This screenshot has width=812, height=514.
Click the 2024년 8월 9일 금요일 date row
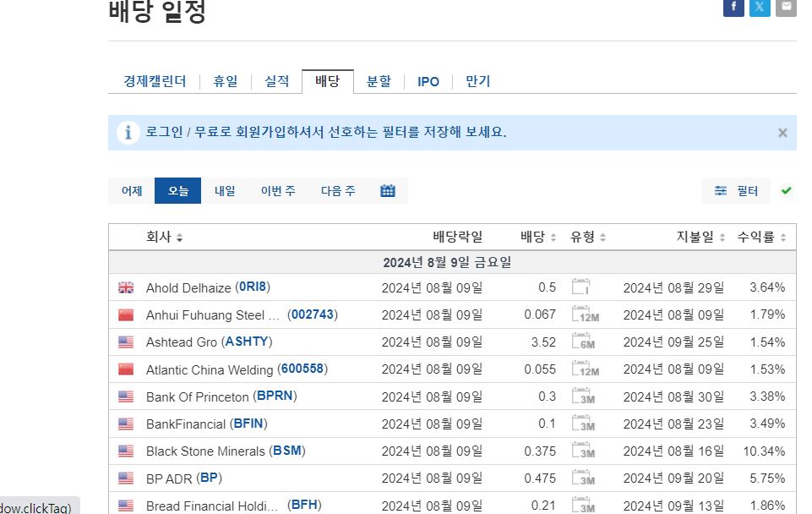coord(452,262)
